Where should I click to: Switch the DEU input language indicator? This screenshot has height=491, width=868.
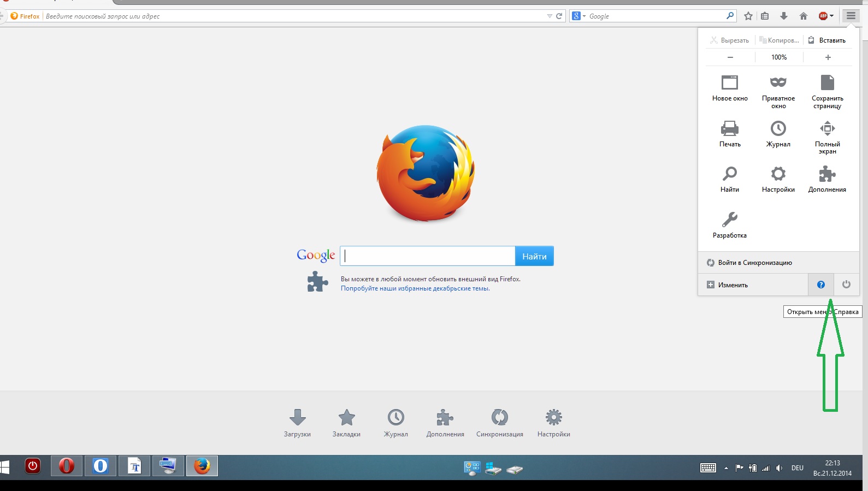coord(798,468)
